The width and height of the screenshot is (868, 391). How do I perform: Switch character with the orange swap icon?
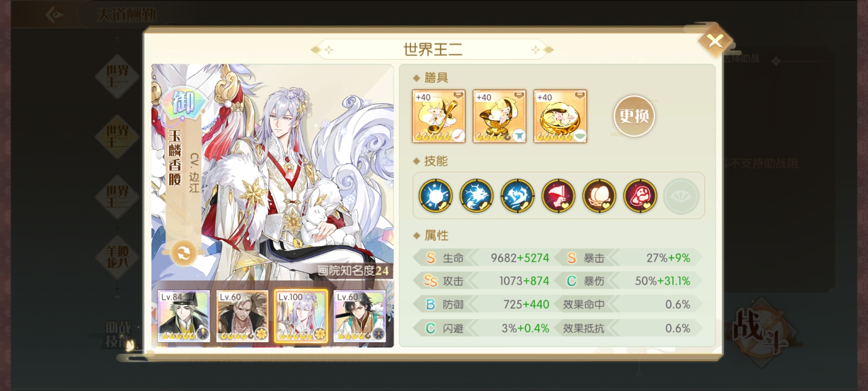coord(183,253)
